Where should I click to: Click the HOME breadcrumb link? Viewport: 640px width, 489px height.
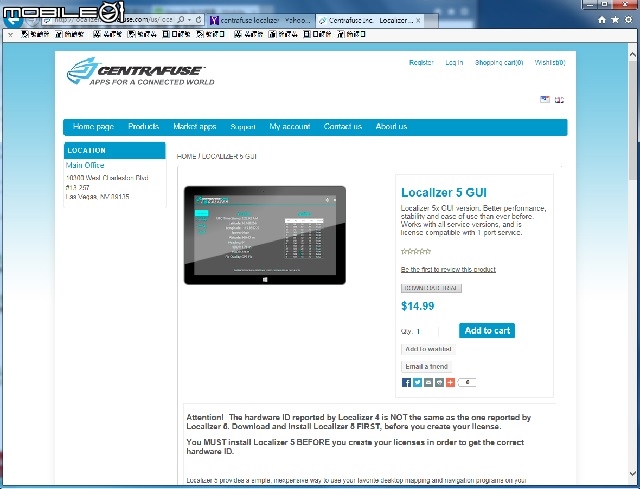[x=187, y=156]
